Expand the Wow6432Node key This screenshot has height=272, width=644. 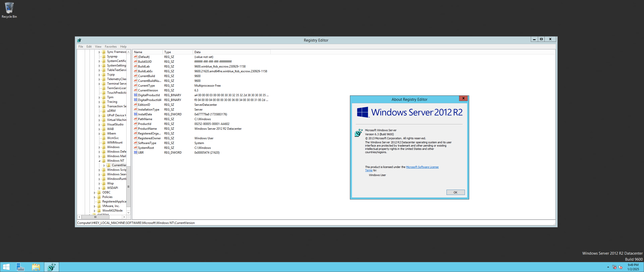tap(95, 211)
